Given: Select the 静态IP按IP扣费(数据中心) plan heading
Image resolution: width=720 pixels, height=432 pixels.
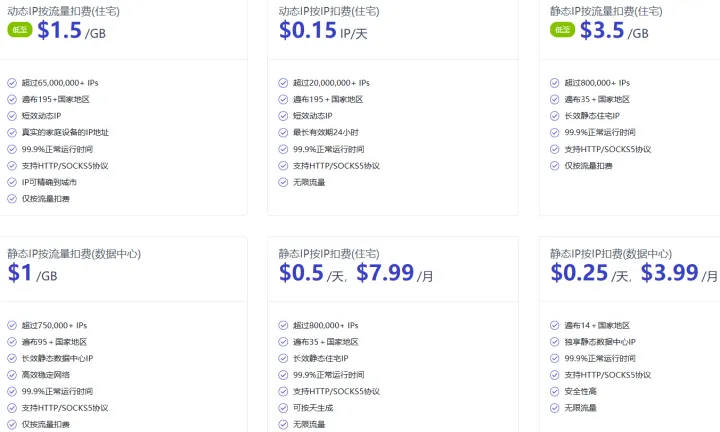Looking at the screenshot, I should click(611, 253).
